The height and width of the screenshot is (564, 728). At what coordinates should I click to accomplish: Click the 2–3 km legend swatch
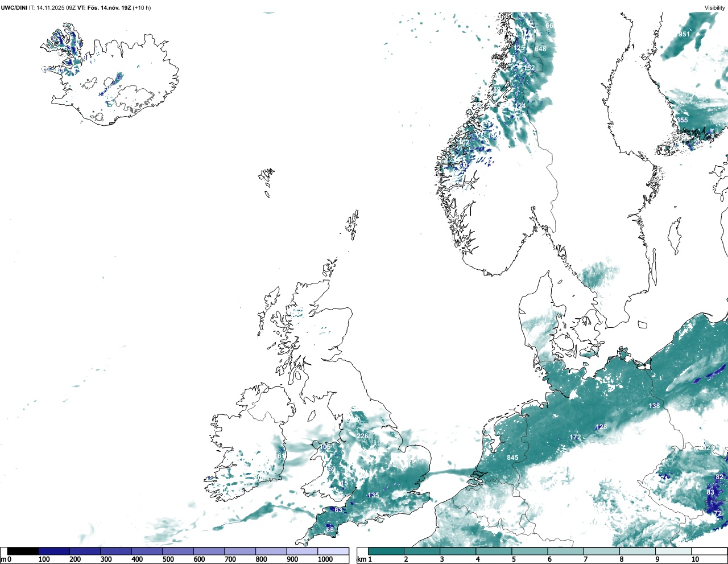pyautogui.click(x=422, y=551)
